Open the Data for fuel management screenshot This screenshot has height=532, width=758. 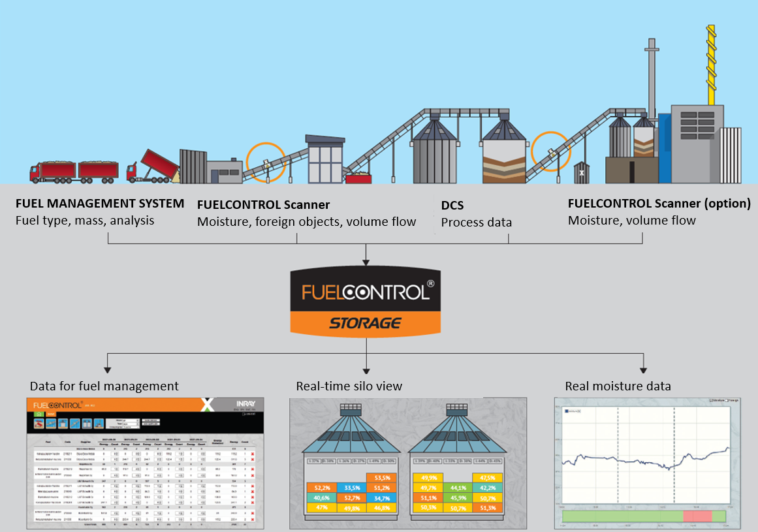145,463
